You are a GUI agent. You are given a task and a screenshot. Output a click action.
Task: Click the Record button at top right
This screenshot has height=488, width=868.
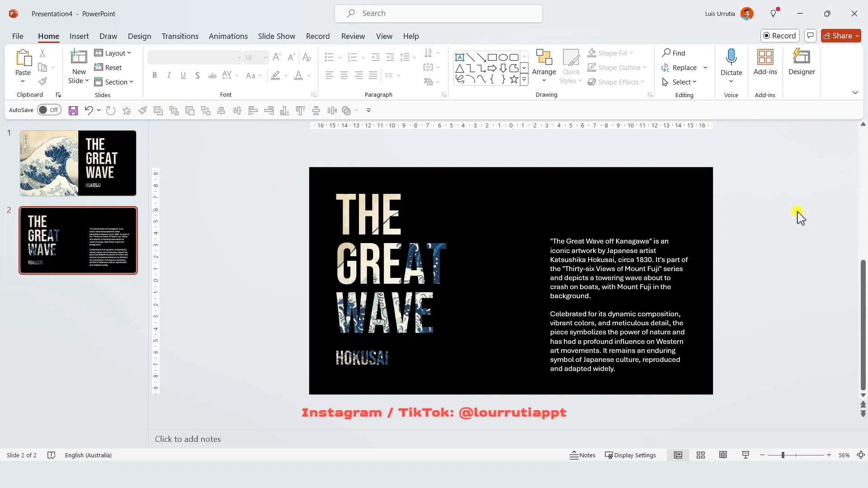[780, 36]
